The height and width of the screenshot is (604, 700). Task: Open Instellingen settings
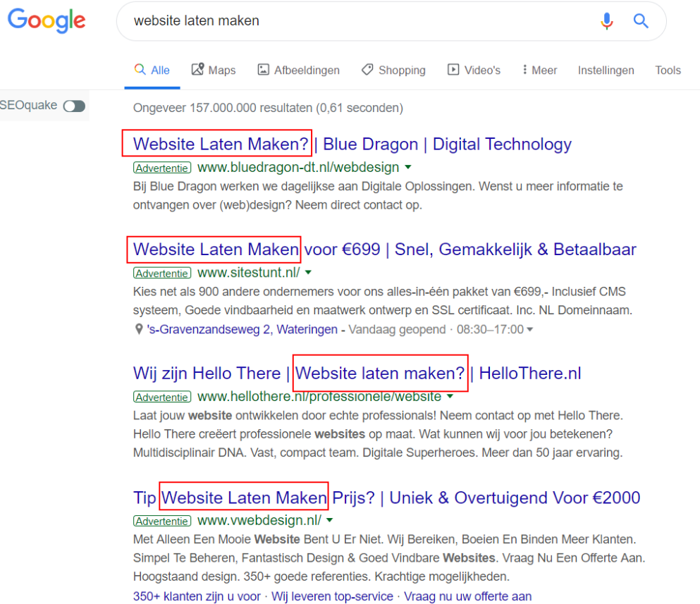(x=606, y=70)
